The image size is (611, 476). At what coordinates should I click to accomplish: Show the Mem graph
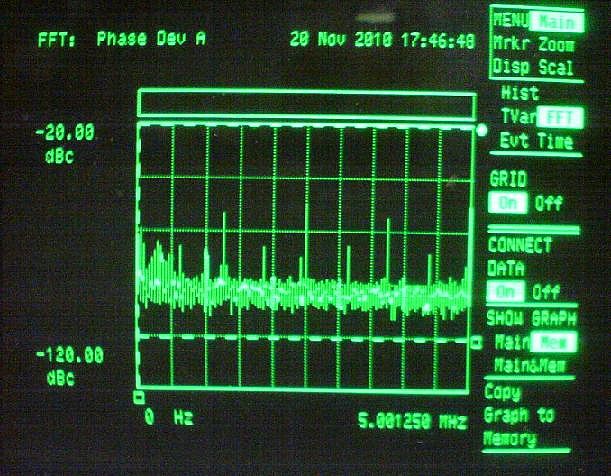pos(554,342)
